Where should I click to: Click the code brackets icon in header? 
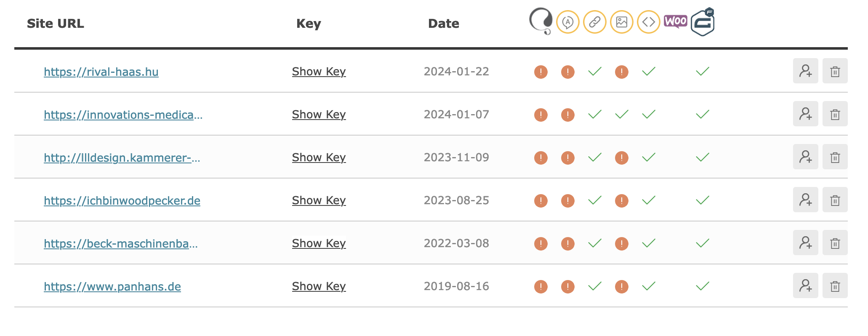[648, 22]
